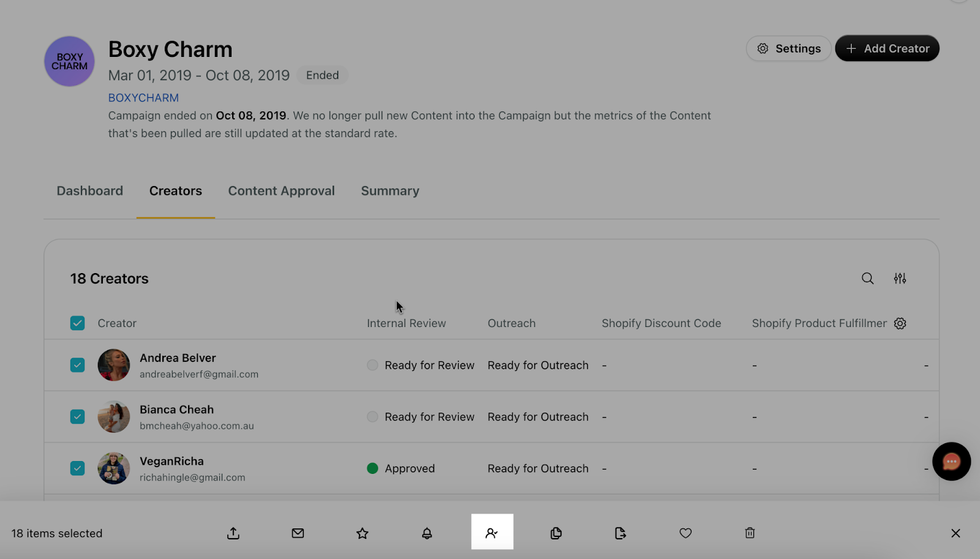Image resolution: width=980 pixels, height=559 pixels.
Task: Click the 18 items selected label
Action: point(56,533)
